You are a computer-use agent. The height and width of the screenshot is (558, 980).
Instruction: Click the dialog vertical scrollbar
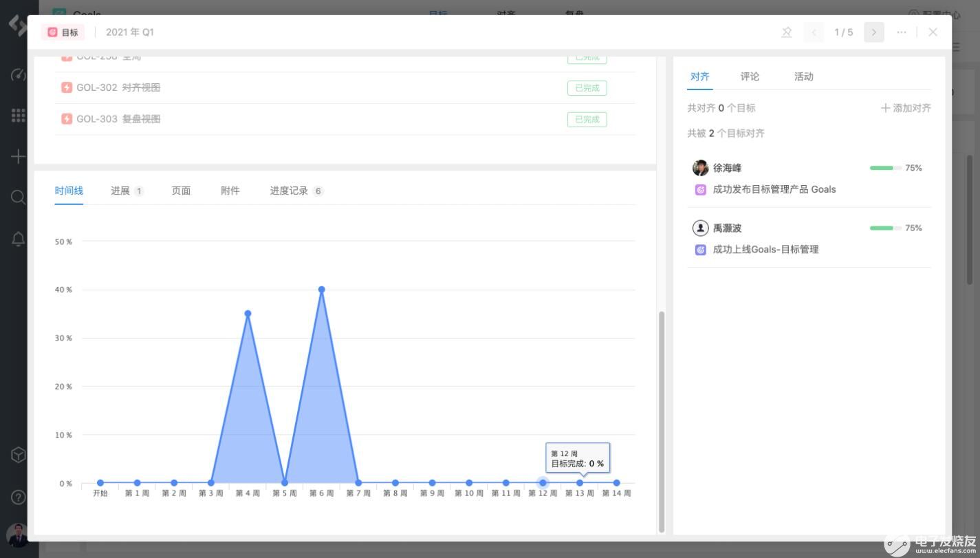click(x=662, y=421)
